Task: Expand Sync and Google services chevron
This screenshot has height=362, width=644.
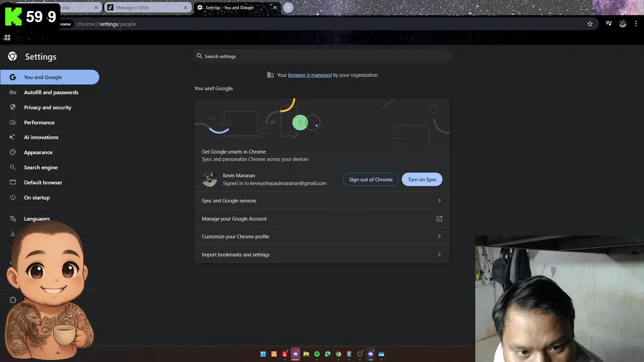Action: coord(439,201)
